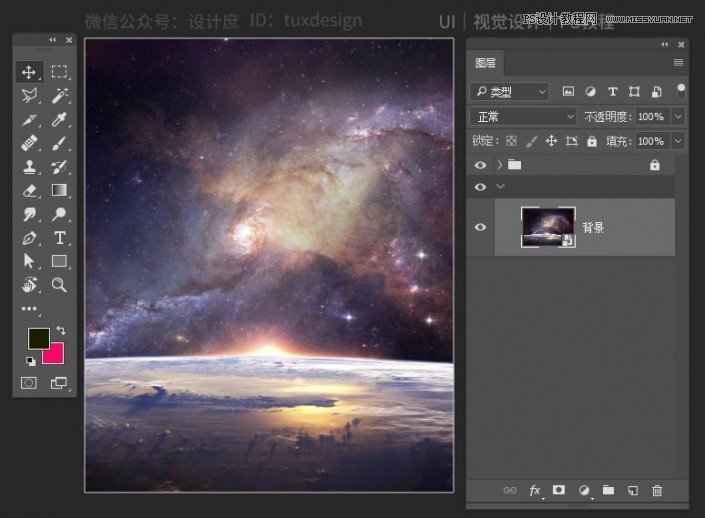705x518 pixels.
Task: Select the Rectangular Marquee tool
Action: 59,72
